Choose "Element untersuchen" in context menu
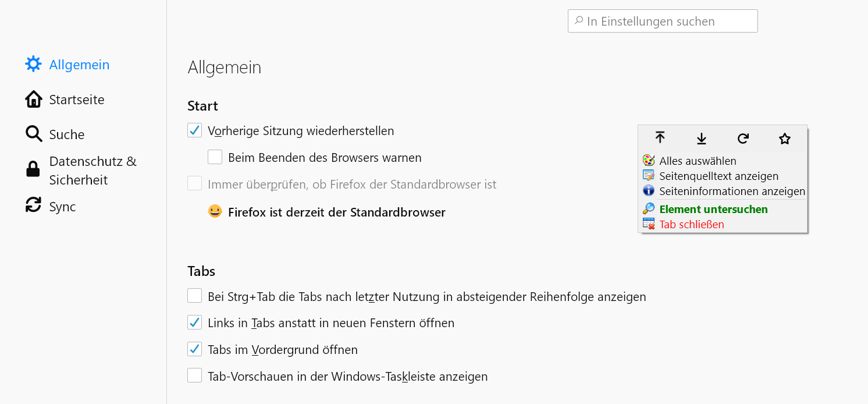This screenshot has height=404, width=868. click(x=713, y=209)
